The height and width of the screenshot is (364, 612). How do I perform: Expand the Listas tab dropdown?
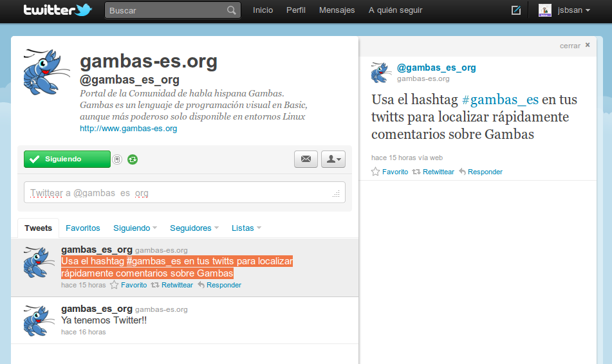coord(246,228)
